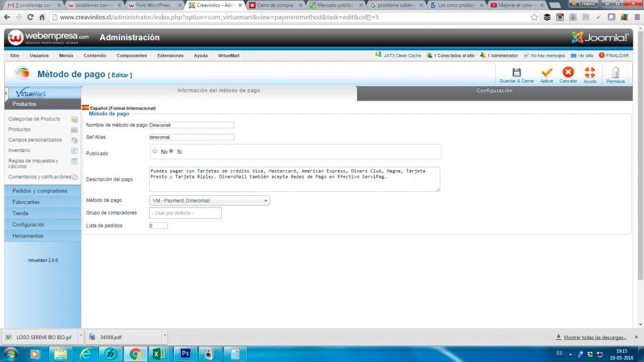Screen dimensions: 644x362
Task: Open the Componentes menu
Action: [131, 56]
